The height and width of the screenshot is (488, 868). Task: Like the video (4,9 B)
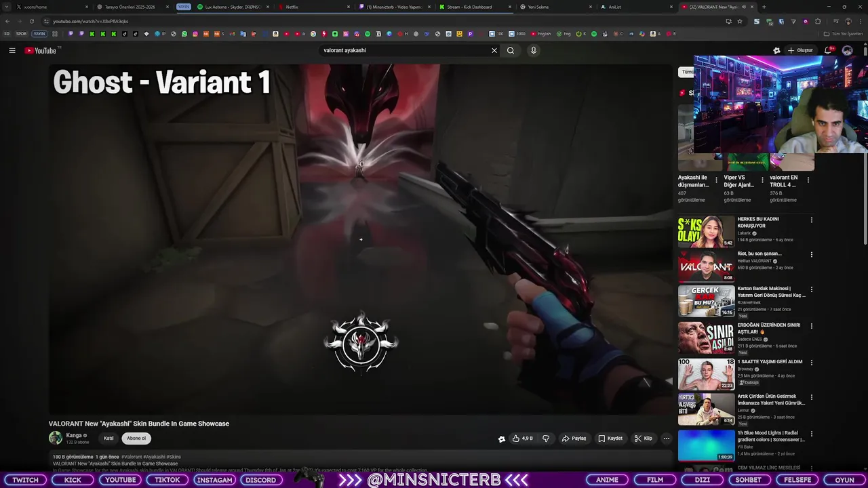523,439
